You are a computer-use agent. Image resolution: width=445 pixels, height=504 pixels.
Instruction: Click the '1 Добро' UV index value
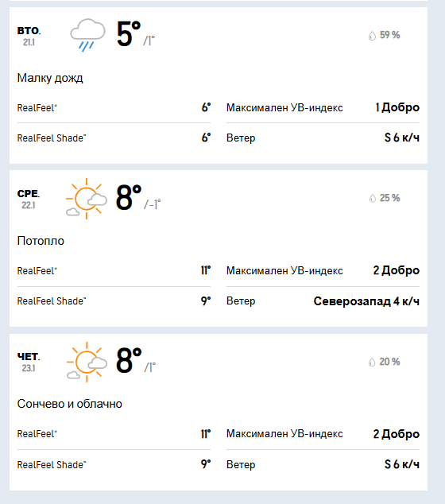(397, 107)
